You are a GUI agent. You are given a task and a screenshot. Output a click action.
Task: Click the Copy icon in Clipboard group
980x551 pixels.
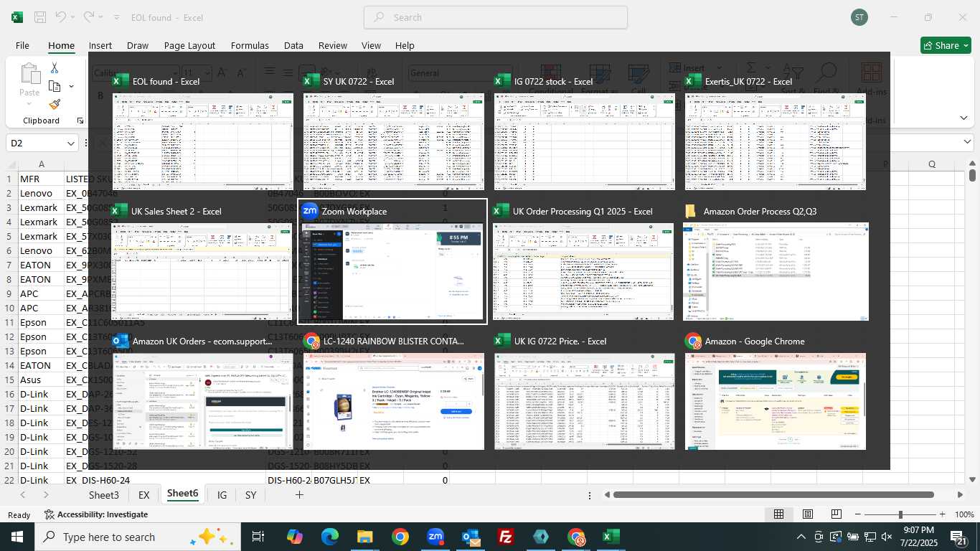[x=55, y=86]
